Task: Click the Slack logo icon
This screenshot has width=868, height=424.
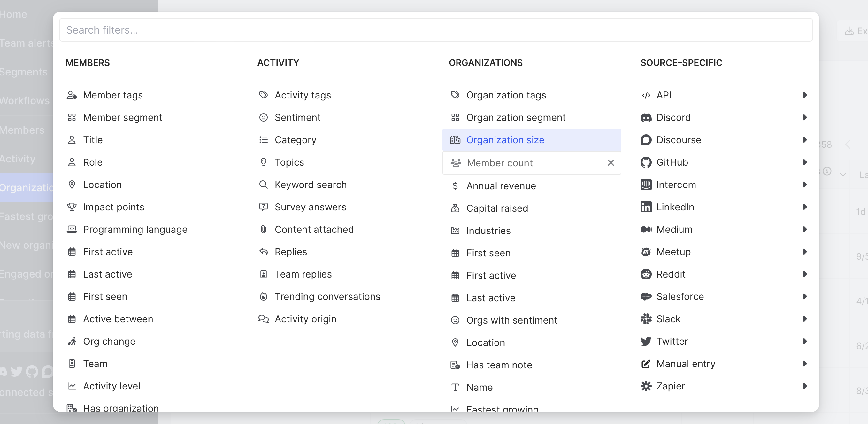Action: (x=646, y=319)
